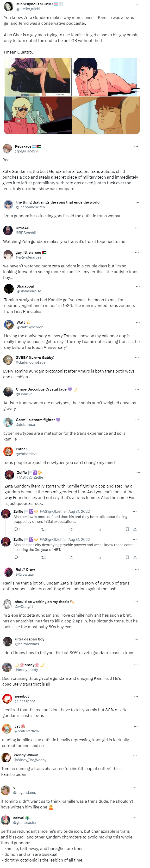The height and width of the screenshot is (868, 150).
Task: Reply to Zelfie's tweet about her jaw
Action: (x=16, y=529)
